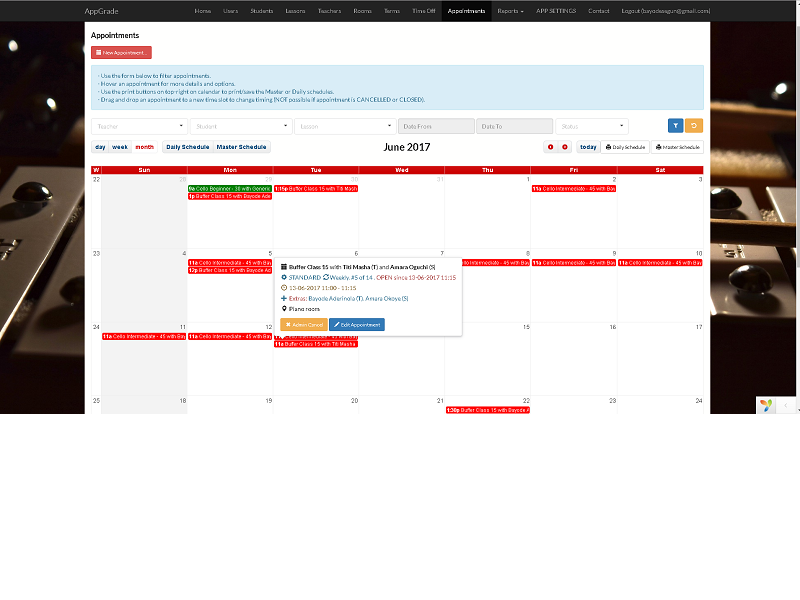Screen dimensions: 800x600
Task: Print the Master Schedule with printer button
Action: 678,147
